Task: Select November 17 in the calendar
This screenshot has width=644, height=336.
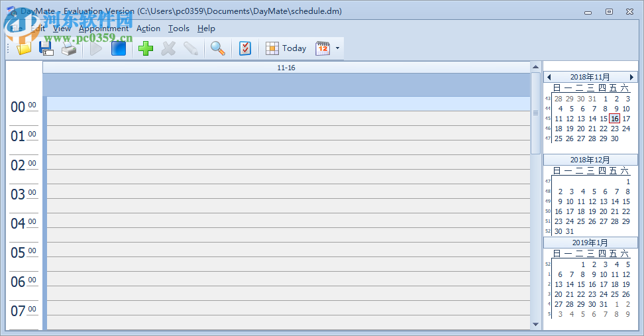Action: click(x=626, y=119)
